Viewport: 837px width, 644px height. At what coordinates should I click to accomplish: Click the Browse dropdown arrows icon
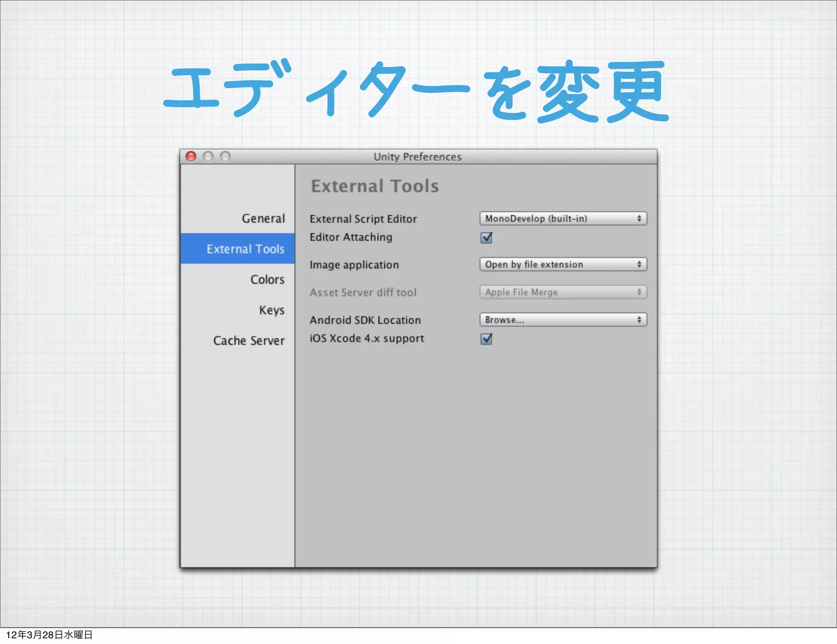639,320
